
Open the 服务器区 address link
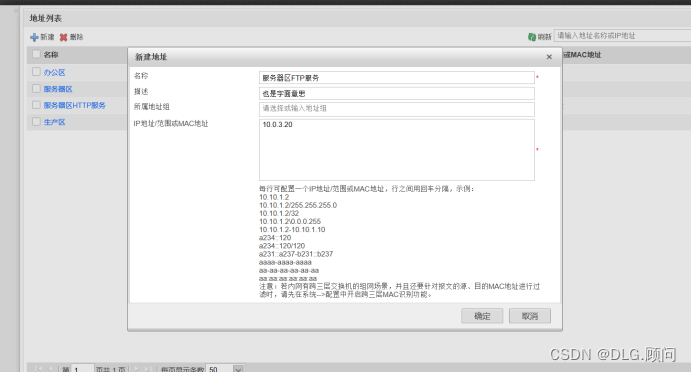point(58,89)
